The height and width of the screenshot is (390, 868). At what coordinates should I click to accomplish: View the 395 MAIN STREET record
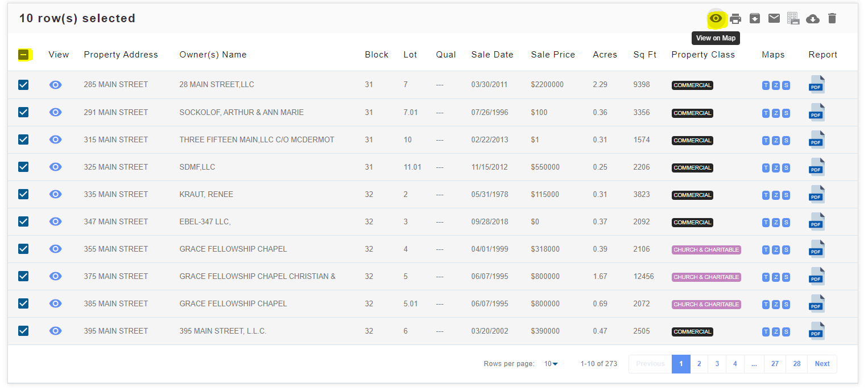pyautogui.click(x=55, y=331)
